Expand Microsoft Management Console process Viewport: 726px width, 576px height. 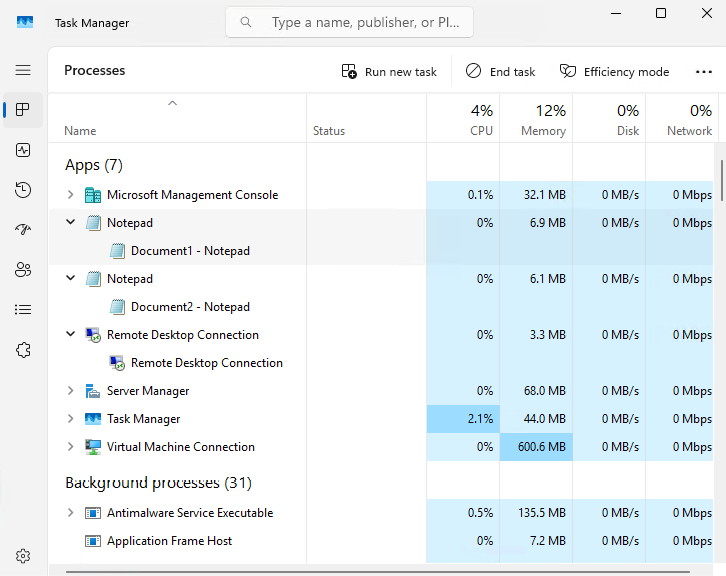coord(70,194)
